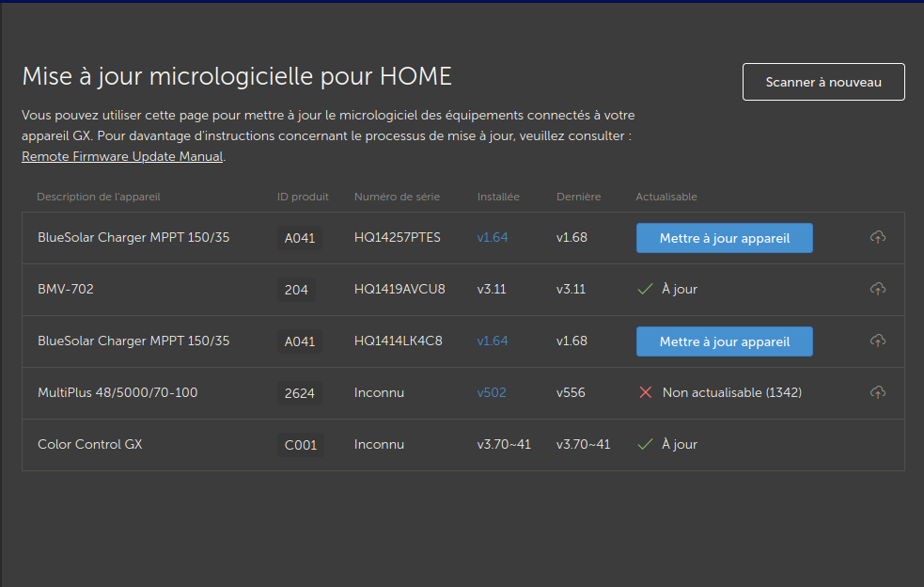Click upload icon for HQ14257PTES charger row
The width and height of the screenshot is (924, 587).
(x=877, y=237)
